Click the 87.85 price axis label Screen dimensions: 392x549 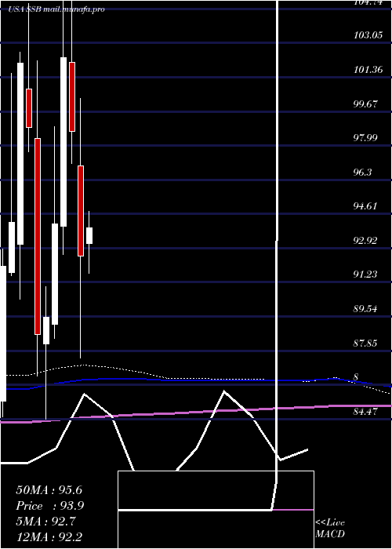366,344
